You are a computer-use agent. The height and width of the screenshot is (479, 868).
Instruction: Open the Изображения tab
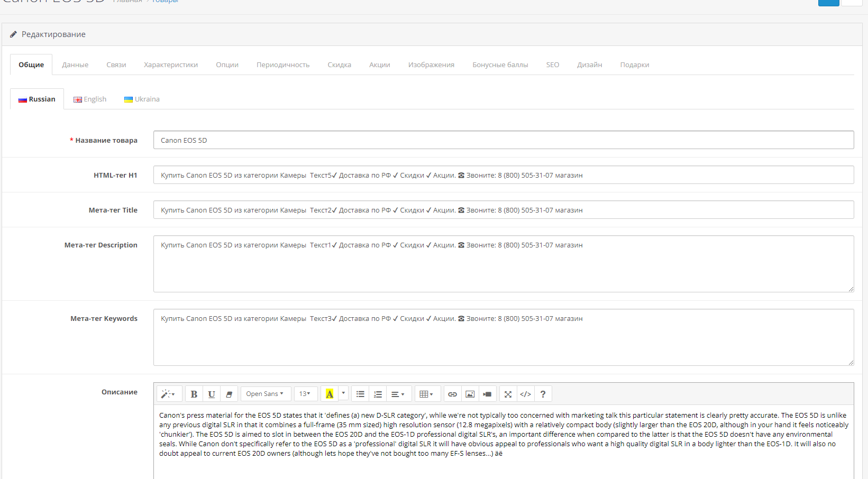coord(431,65)
